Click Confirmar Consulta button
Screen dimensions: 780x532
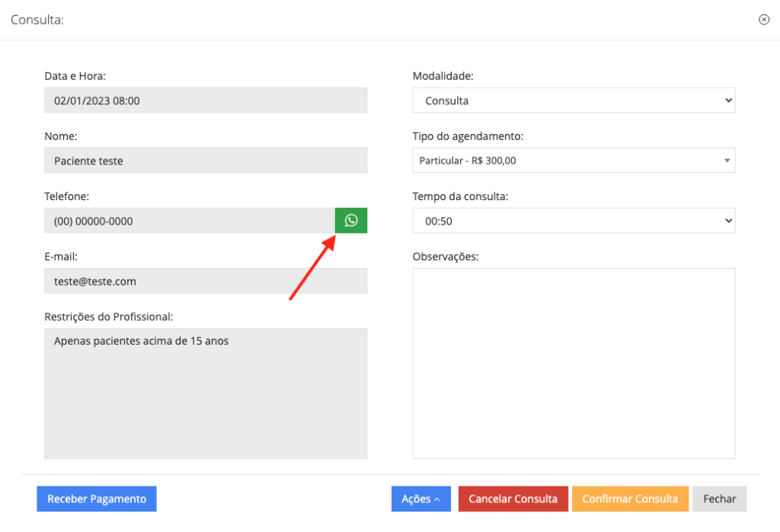pos(630,499)
